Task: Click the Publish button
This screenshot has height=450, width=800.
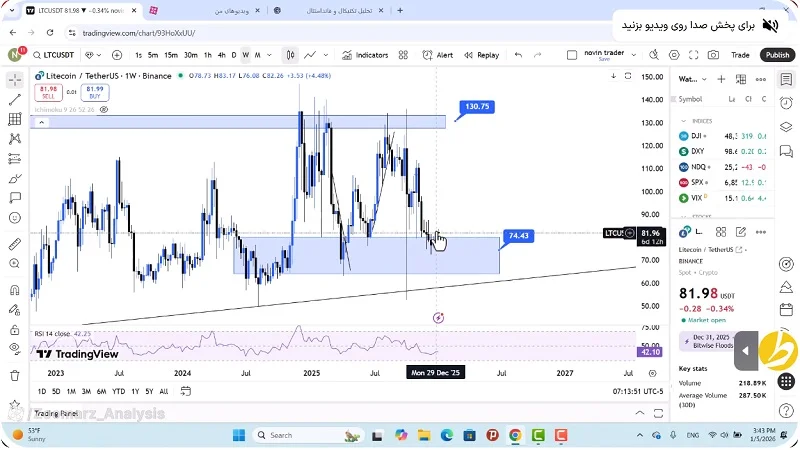Action: coord(777,55)
